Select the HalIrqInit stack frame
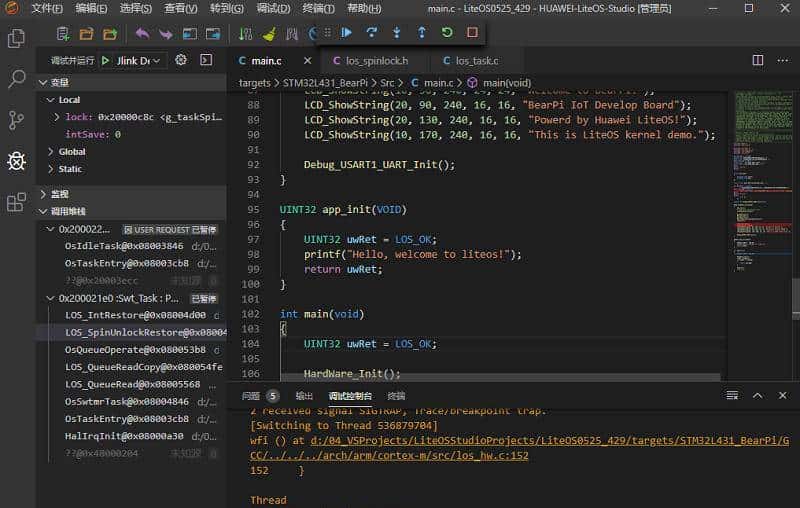 132,436
